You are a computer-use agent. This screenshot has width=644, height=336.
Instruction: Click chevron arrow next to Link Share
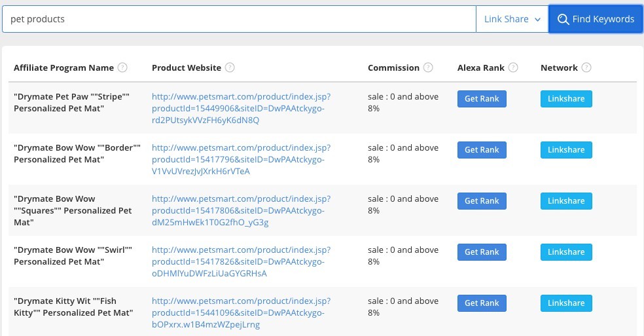[537, 20]
